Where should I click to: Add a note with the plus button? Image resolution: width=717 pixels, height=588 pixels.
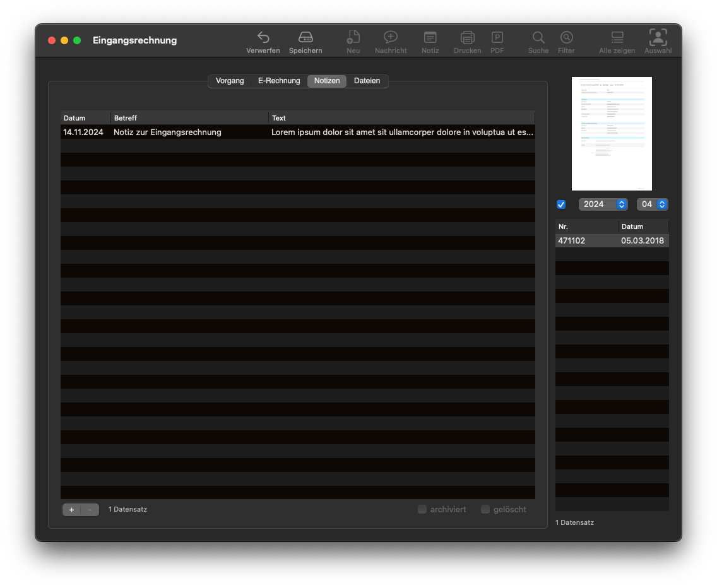click(71, 510)
